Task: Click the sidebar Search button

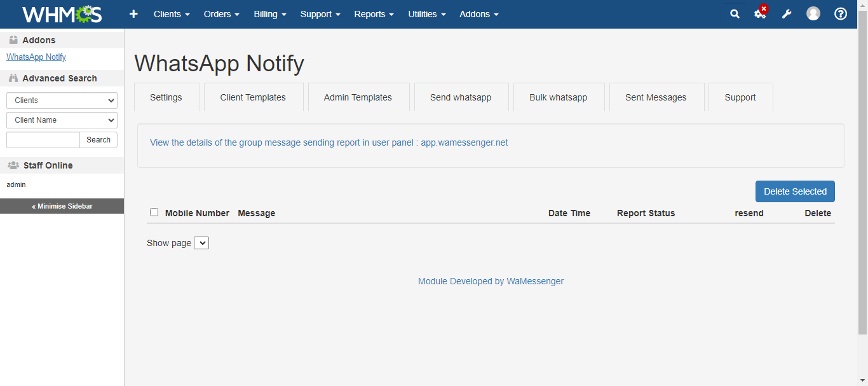Action: [98, 140]
